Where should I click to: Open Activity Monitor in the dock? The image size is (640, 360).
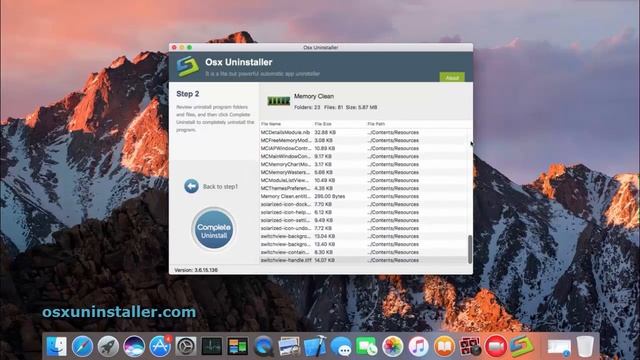(212, 347)
